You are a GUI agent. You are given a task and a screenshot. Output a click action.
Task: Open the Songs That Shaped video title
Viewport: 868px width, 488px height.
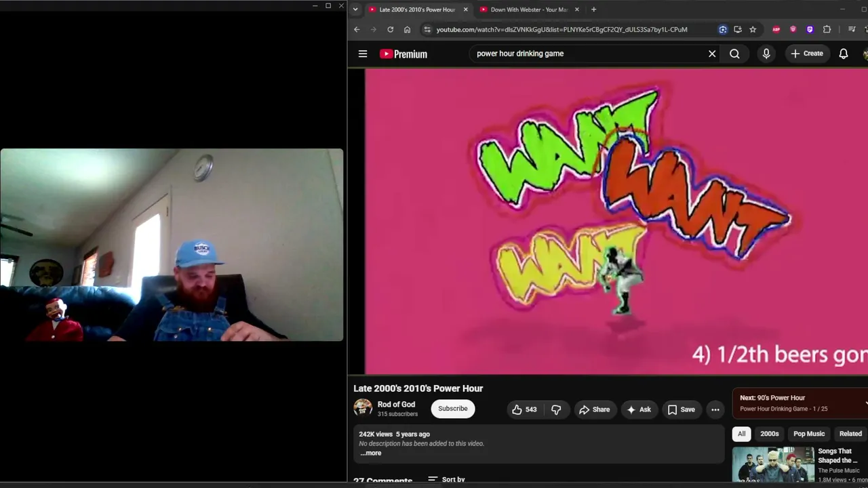pos(837,455)
